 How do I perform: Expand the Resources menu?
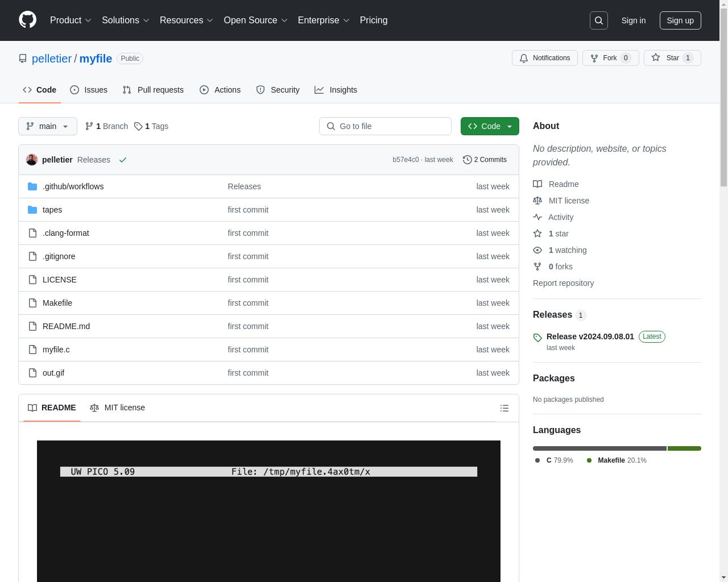[x=187, y=20]
